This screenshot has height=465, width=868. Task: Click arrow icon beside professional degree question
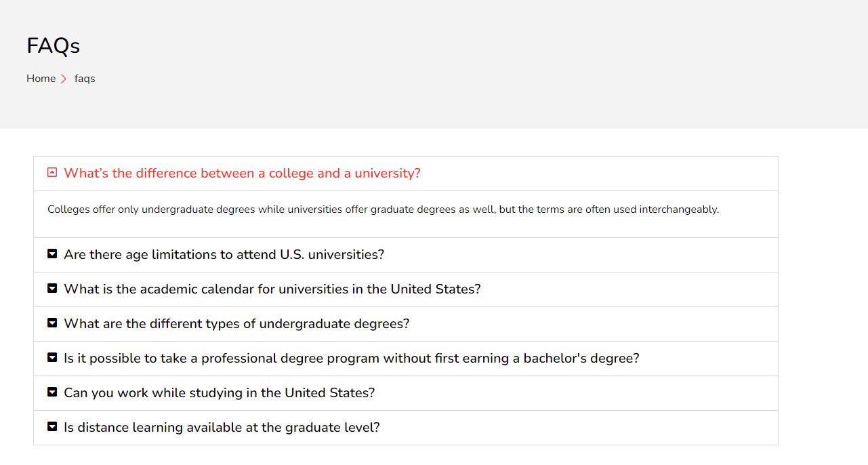coord(52,358)
